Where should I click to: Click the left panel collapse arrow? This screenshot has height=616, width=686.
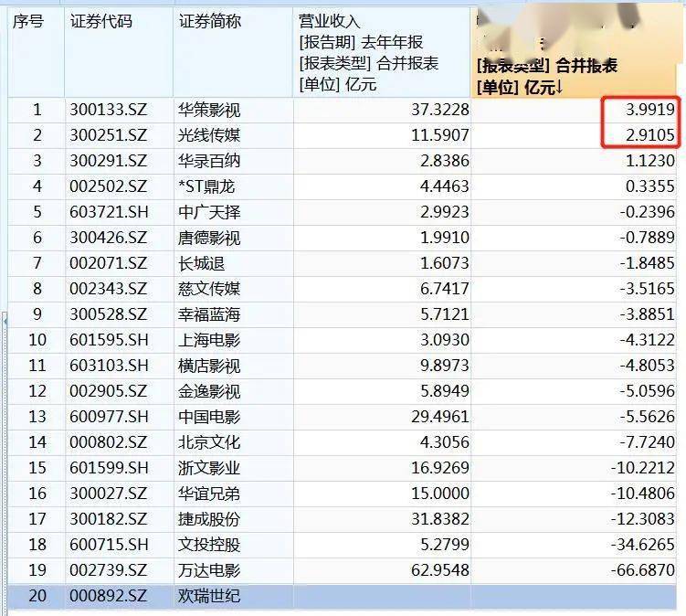coord(5,322)
